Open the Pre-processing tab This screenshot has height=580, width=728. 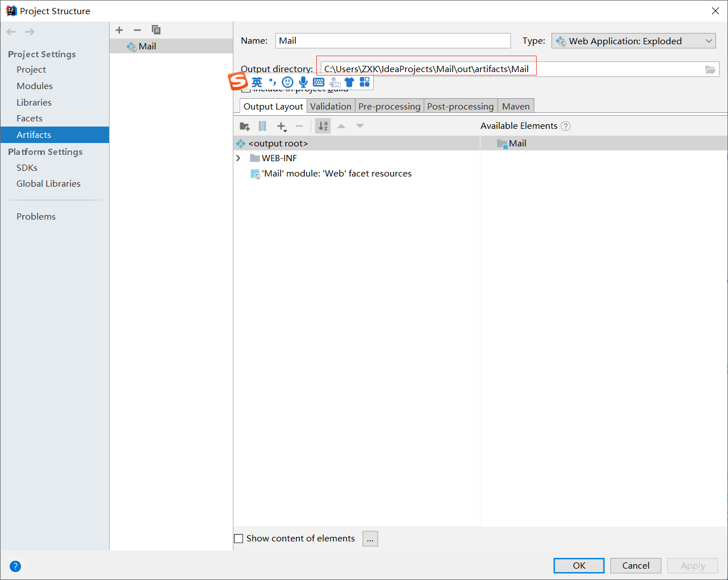(390, 106)
